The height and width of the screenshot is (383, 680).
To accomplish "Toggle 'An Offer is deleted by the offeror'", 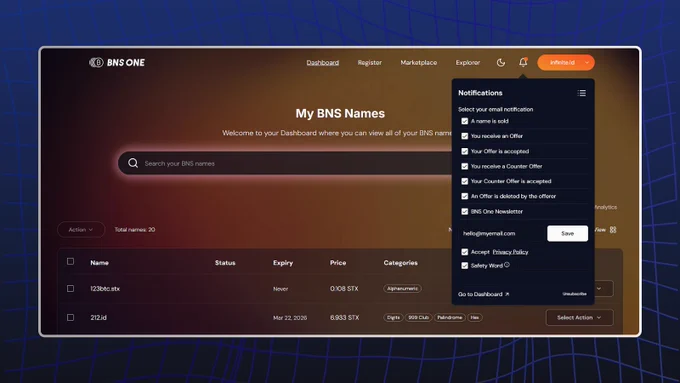I will coord(464,196).
